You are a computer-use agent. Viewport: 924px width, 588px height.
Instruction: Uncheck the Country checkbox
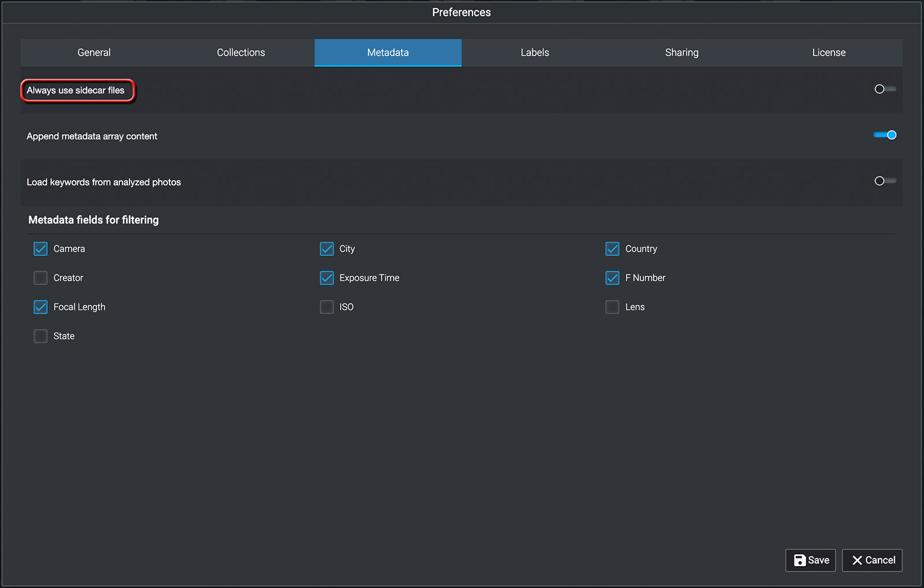[612, 249]
